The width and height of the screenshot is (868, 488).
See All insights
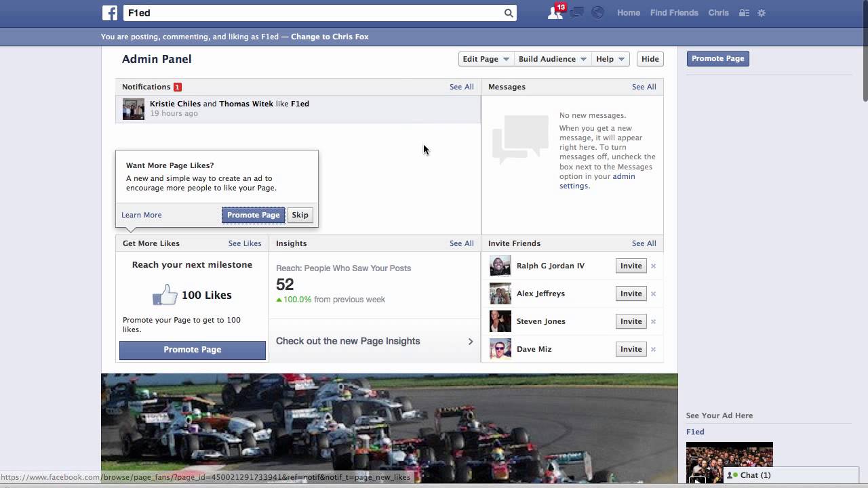tap(461, 243)
